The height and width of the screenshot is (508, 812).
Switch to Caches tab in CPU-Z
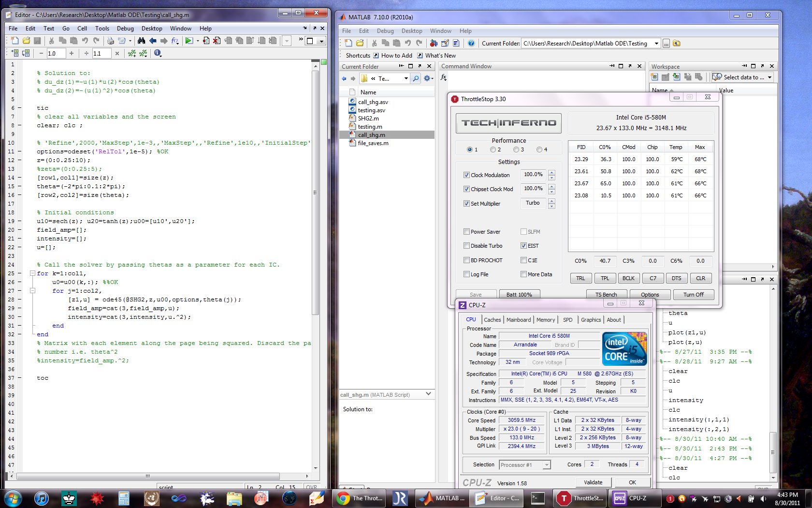[492, 320]
